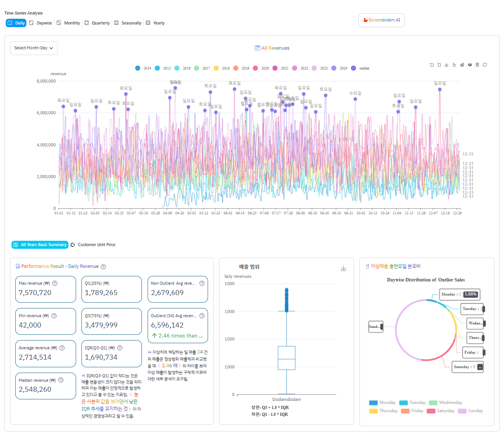Screen dimensions: 504x433
Task: Click the restore chart refresh icon
Action: (484, 65)
